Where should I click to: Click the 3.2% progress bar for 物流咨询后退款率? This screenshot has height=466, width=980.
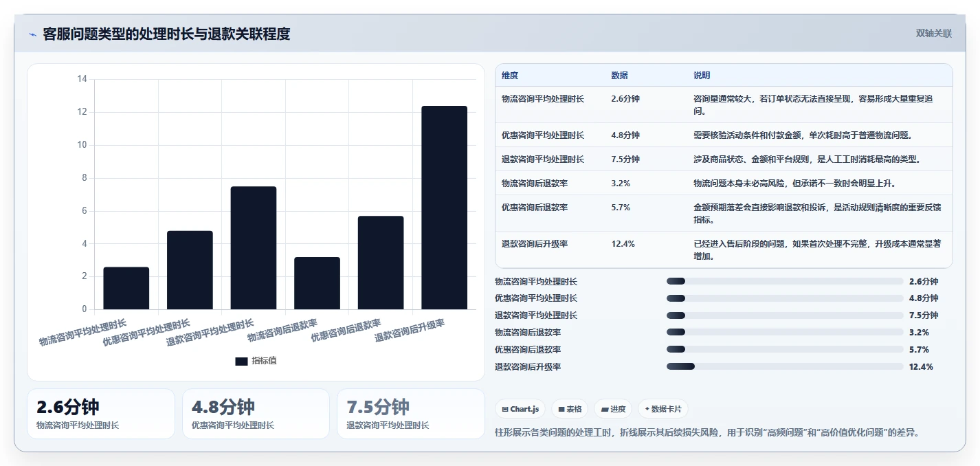(x=785, y=332)
